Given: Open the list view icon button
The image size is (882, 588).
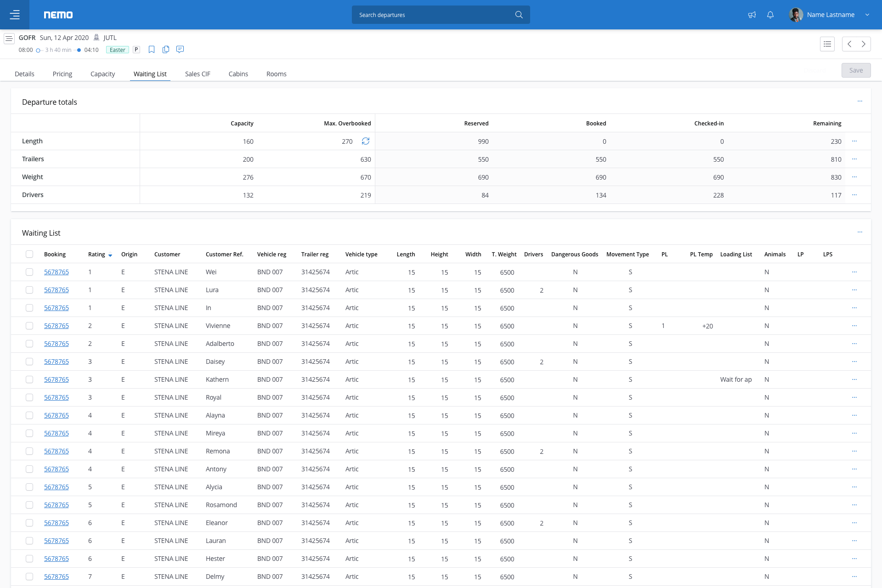Looking at the screenshot, I should pos(827,44).
